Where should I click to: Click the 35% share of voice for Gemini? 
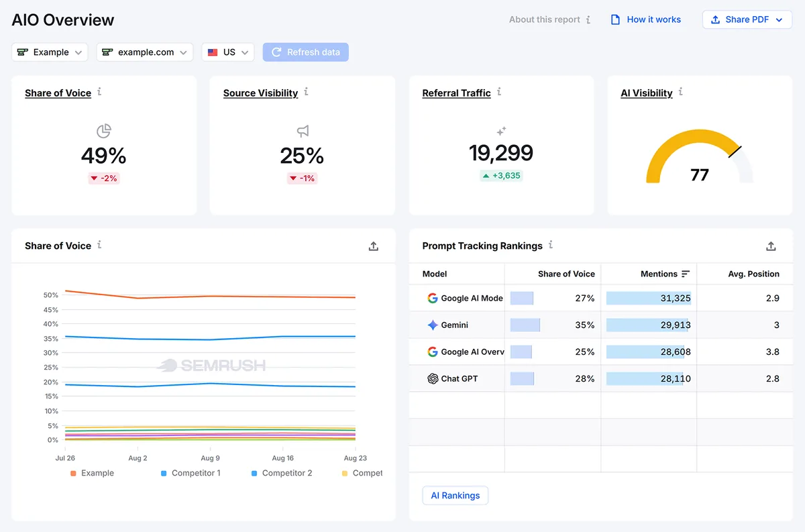pos(585,325)
